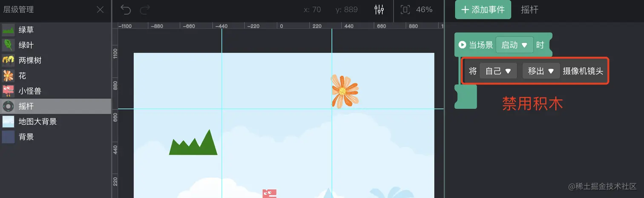This screenshot has height=198, width=644.
Task: Click the green grass sprite on canvas
Action: [x=193, y=142]
